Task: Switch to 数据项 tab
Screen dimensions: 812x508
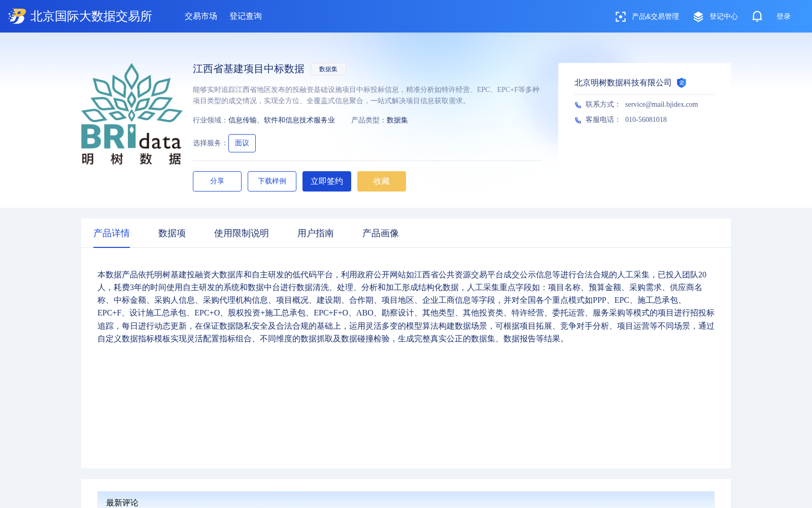Action: point(172,233)
